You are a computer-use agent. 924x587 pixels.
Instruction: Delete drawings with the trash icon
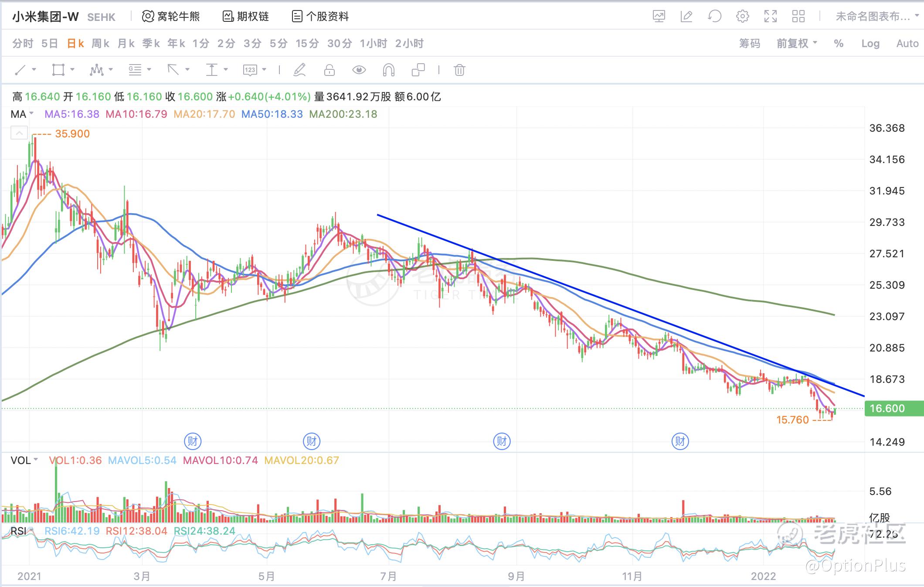pyautogui.click(x=459, y=70)
